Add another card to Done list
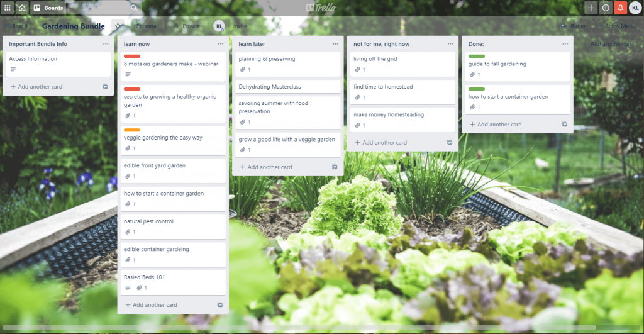This screenshot has width=644, height=334. pos(496,125)
